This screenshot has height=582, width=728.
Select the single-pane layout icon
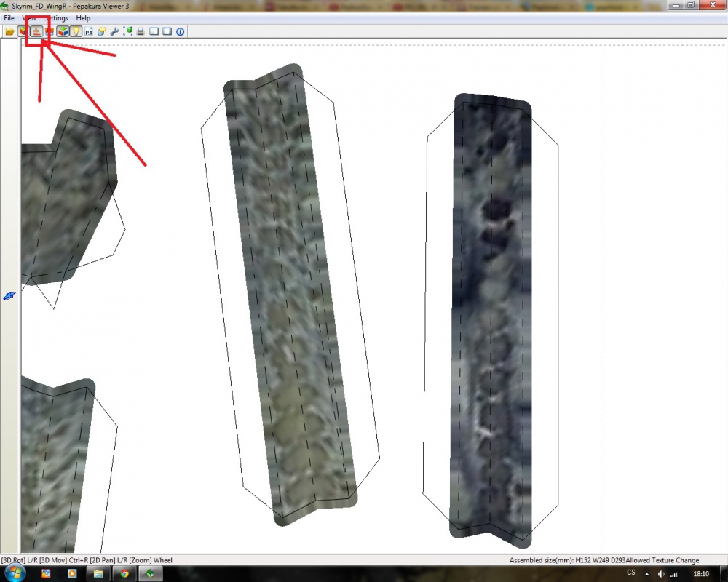click(x=167, y=31)
